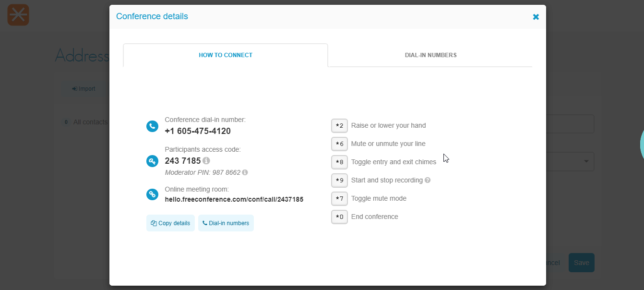Click the phone icon beside dial-in number
644x290 pixels.
152,126
